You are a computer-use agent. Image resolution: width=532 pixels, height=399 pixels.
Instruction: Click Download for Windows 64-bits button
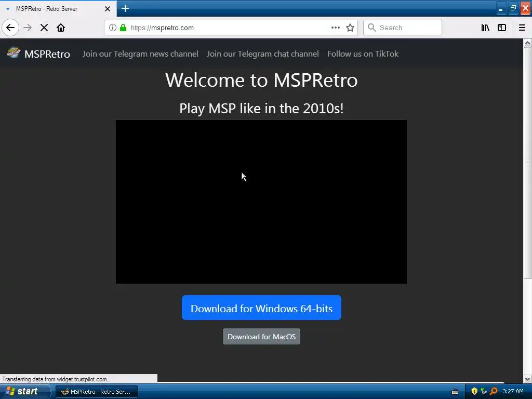click(x=262, y=308)
